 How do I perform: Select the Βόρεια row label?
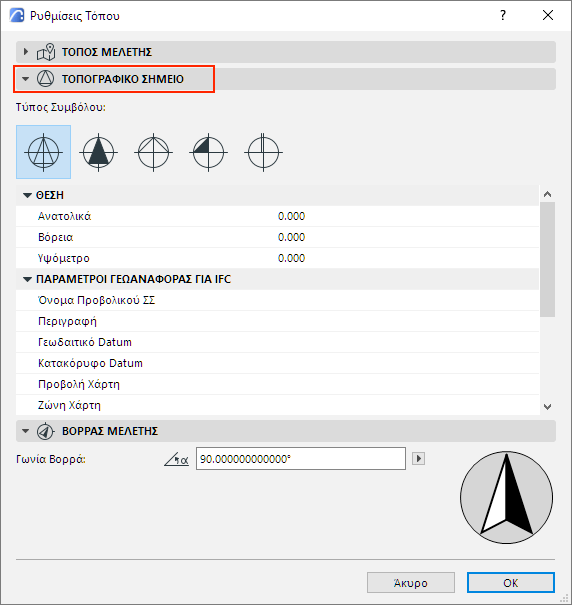(56, 237)
